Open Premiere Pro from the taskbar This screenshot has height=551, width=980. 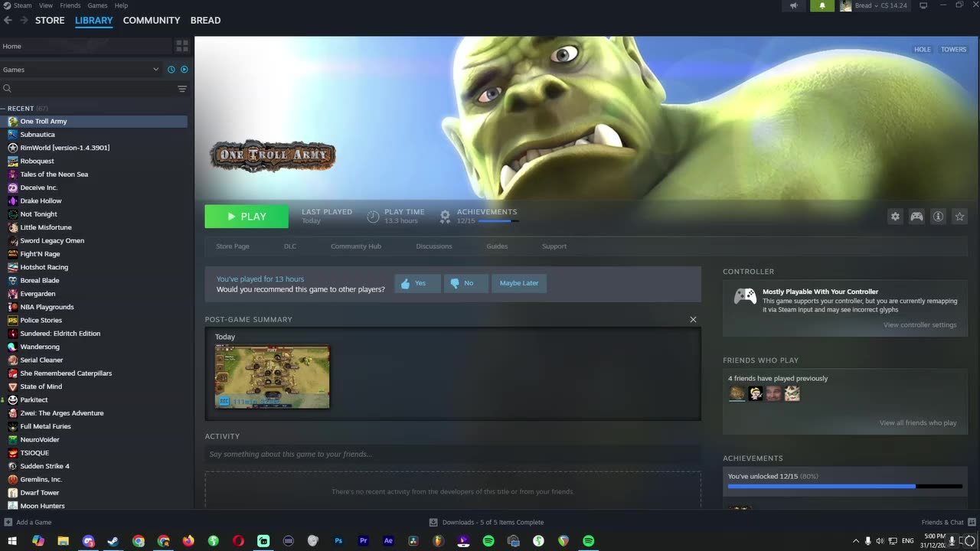[364, 541]
